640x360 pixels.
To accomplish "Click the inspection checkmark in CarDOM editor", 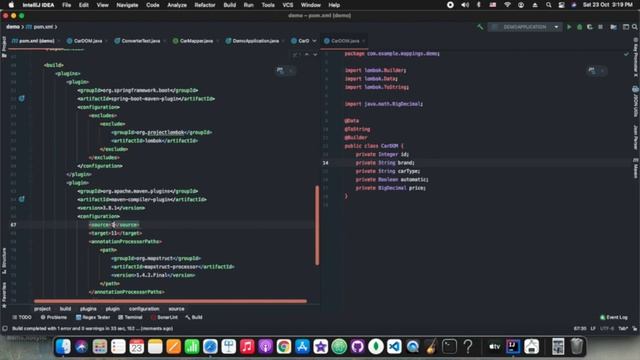I will 626,54.
